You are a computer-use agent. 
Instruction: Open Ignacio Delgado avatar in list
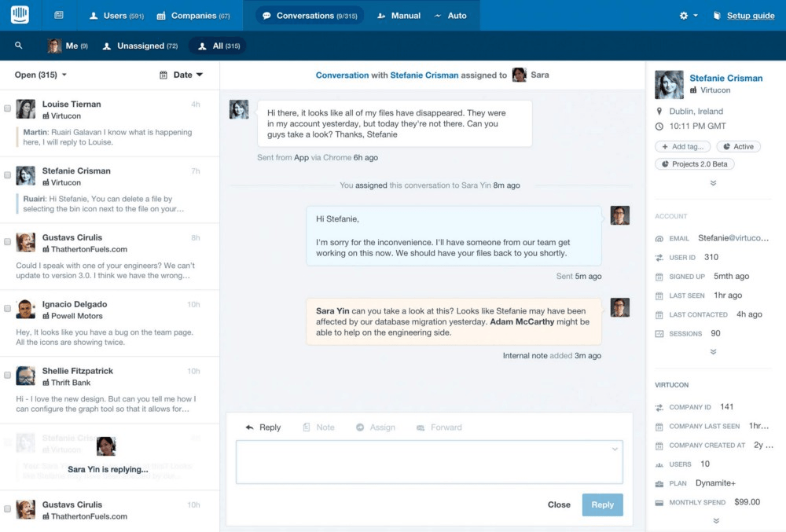[26, 309]
